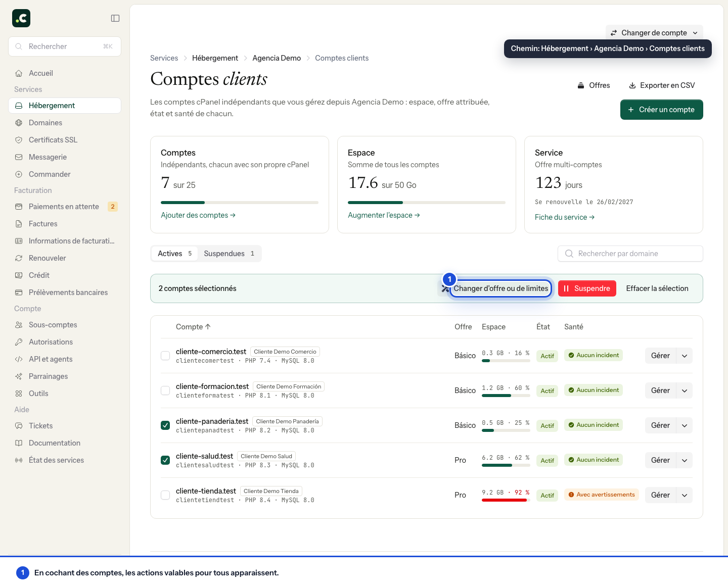Expand Gérer options for cliente-panaderia.test
This screenshot has height=588, width=728.
[x=685, y=425]
